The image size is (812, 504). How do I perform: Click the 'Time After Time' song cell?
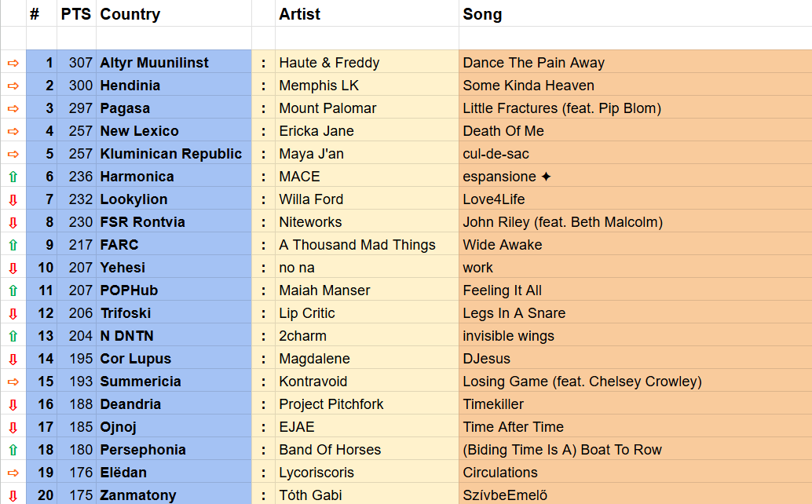tap(513, 427)
